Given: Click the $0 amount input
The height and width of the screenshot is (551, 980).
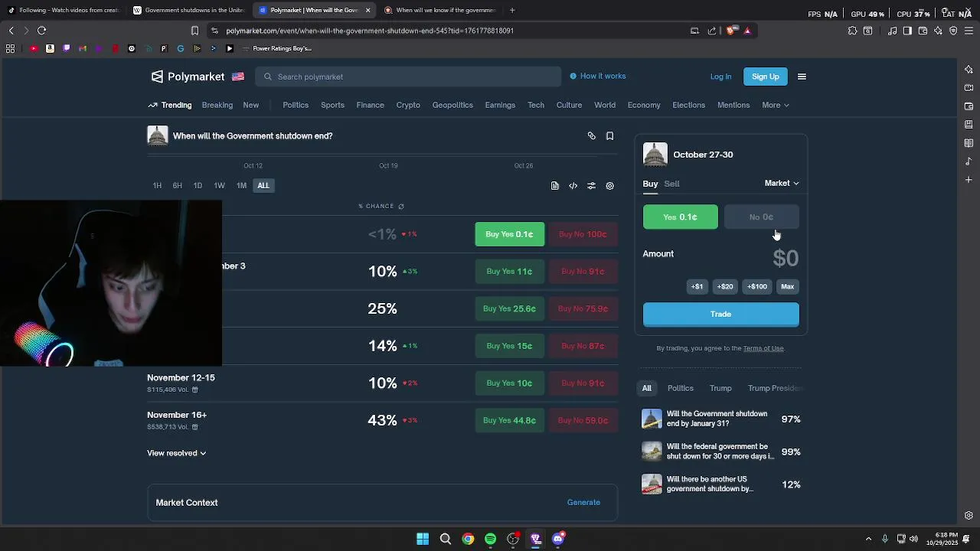Looking at the screenshot, I should coord(786,259).
